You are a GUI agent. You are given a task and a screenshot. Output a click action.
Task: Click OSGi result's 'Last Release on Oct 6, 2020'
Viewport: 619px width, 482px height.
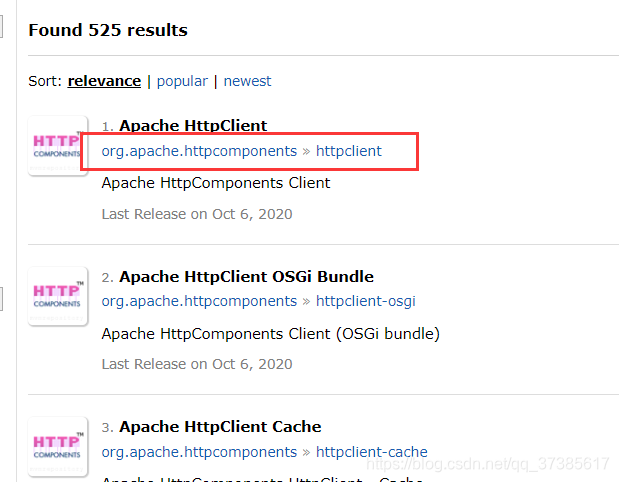point(197,364)
